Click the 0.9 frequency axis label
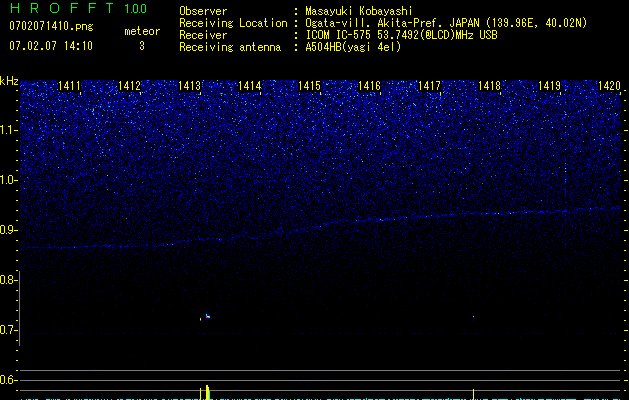Screen dimensions: 629x400 coord(9,230)
